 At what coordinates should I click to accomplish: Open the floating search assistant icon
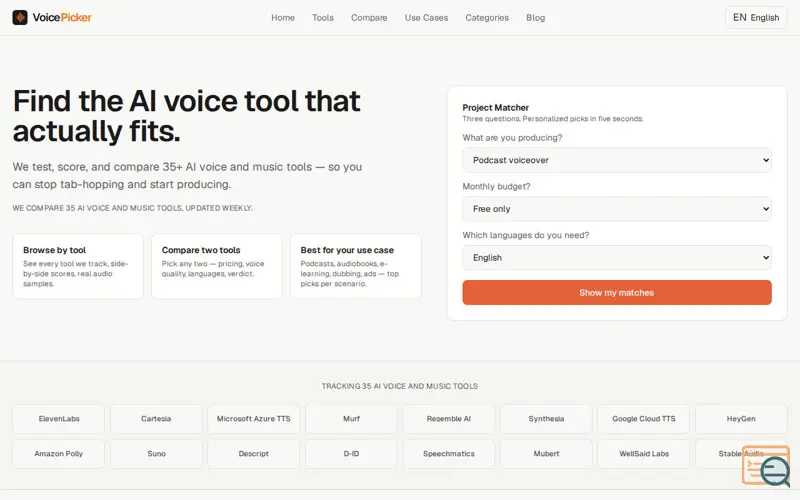pos(766,466)
